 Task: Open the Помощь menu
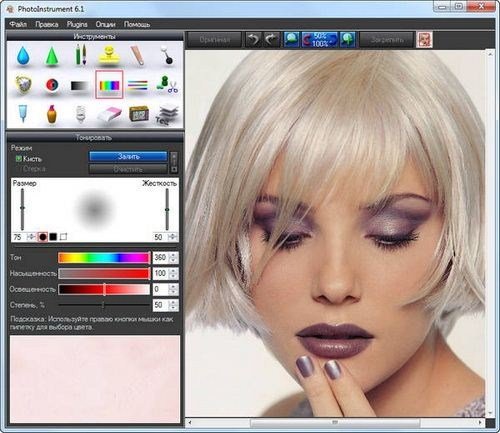(137, 24)
